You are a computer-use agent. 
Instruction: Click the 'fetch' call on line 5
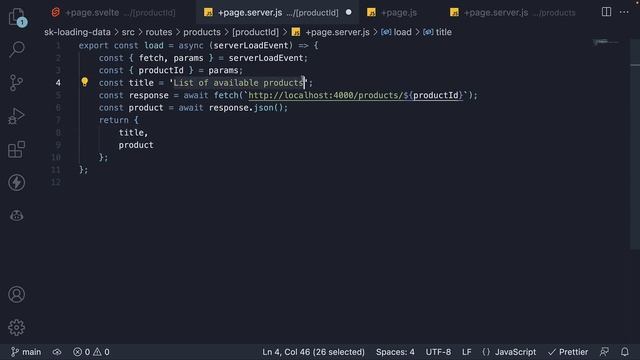[226, 95]
